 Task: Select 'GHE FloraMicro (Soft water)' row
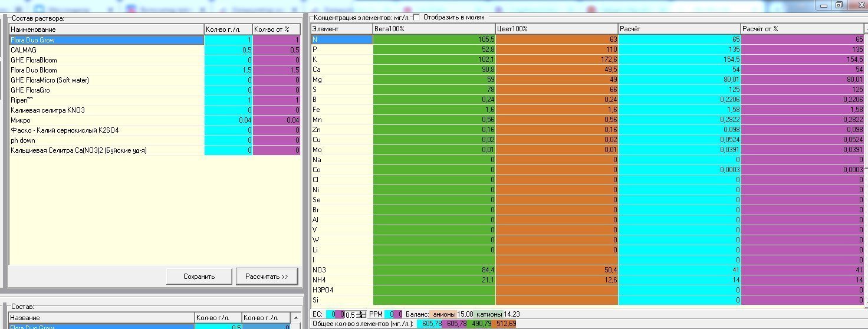click(x=107, y=80)
